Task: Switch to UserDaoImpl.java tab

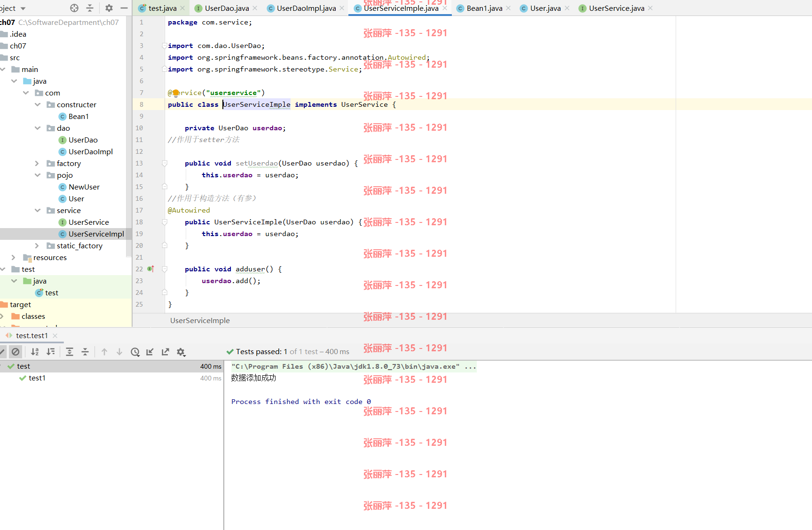Action: pos(306,8)
